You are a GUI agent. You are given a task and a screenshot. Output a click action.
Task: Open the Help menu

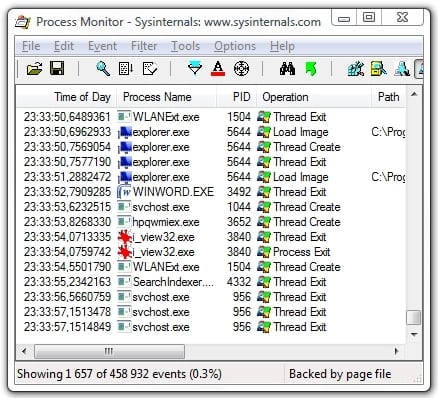[x=282, y=46]
